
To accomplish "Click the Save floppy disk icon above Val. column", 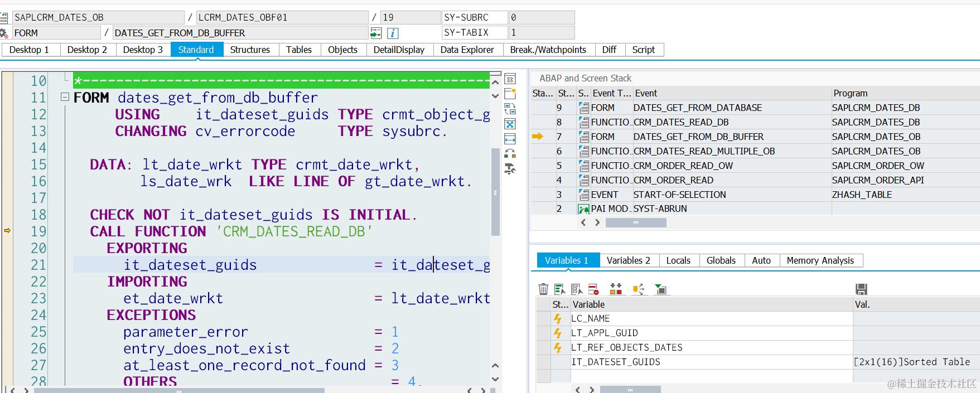I will click(x=861, y=289).
